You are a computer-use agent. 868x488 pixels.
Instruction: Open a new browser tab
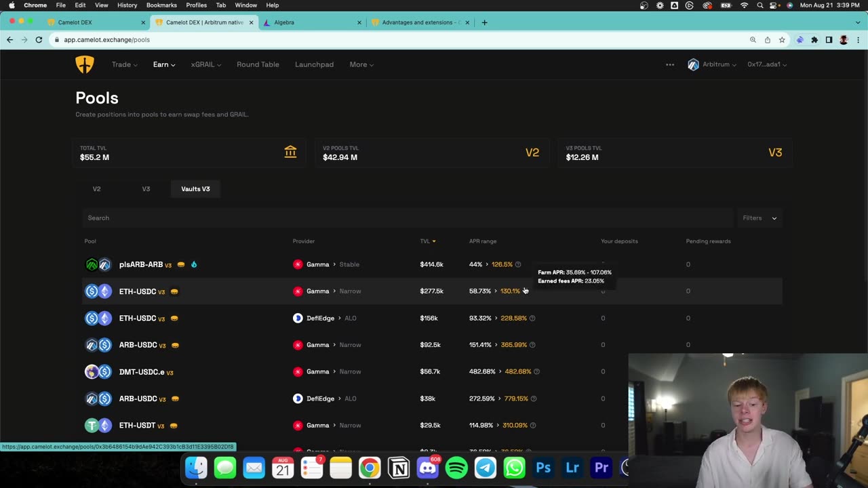pyautogui.click(x=484, y=22)
